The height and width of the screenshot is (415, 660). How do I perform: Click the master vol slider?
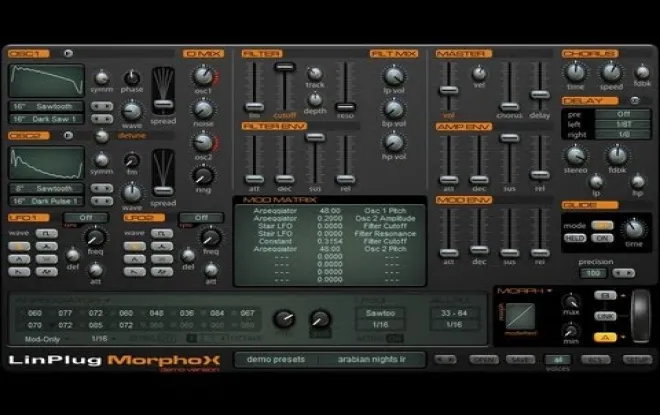click(449, 90)
